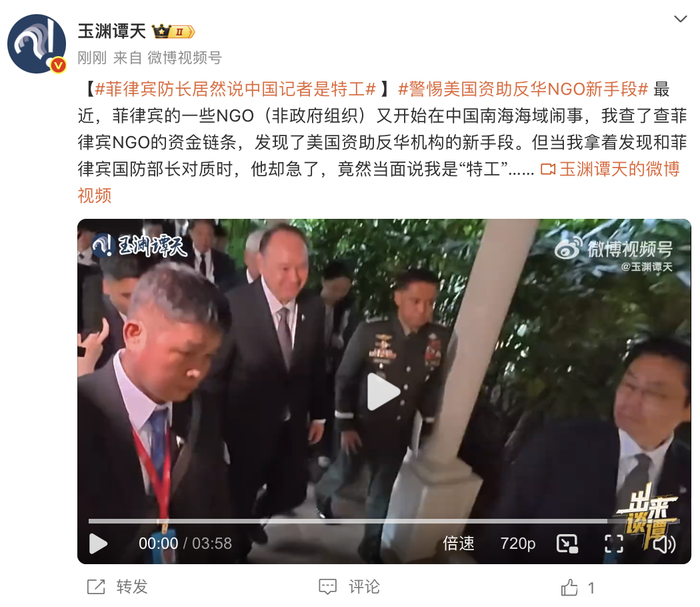Open hashtag 警惕美国资助反华NGO新手段
The width and height of the screenshot is (700, 607).
pos(523,89)
